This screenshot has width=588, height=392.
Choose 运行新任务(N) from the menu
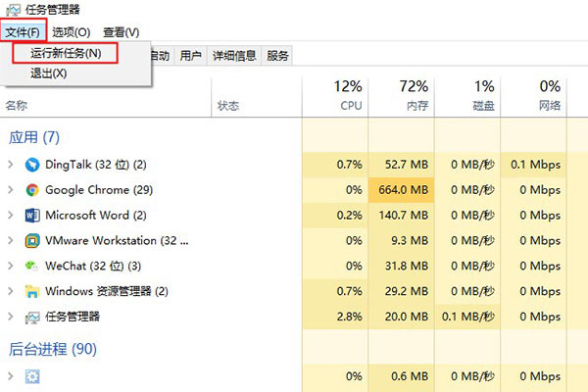[66, 53]
